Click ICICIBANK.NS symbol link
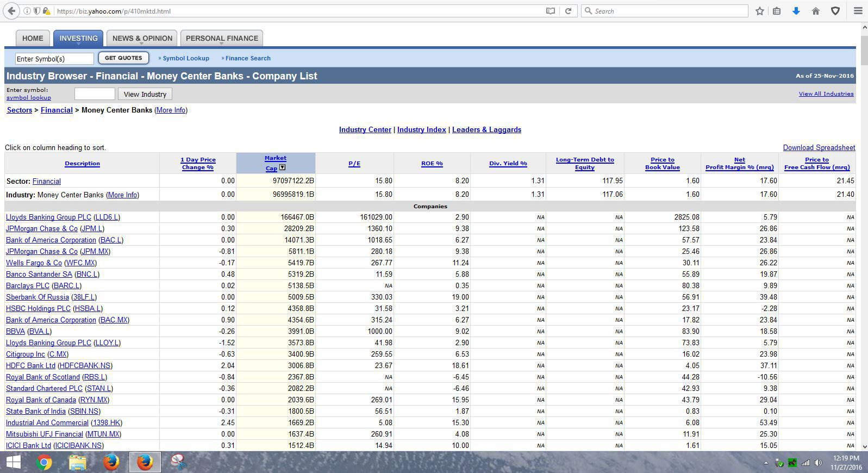The height and width of the screenshot is (473, 868). tap(78, 445)
